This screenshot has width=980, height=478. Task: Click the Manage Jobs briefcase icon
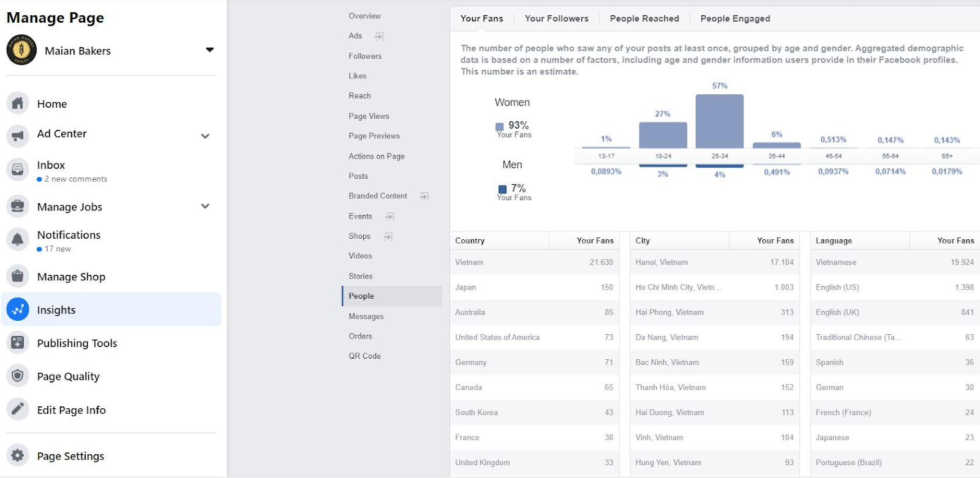pos(18,206)
